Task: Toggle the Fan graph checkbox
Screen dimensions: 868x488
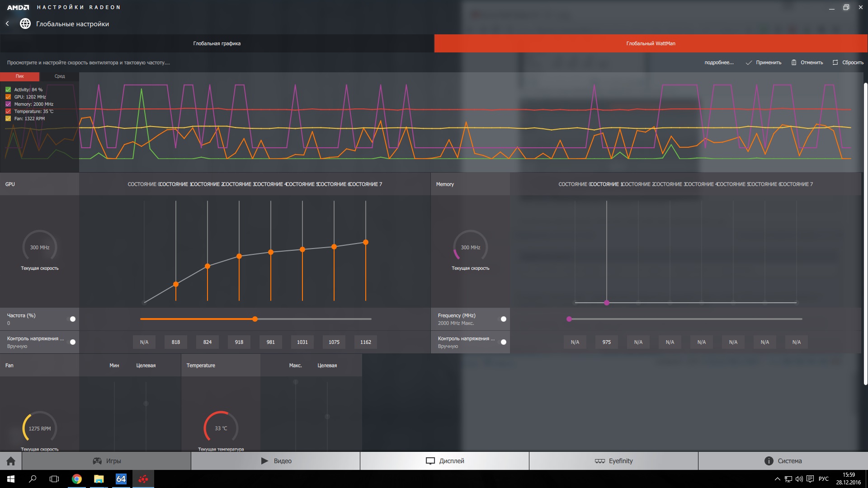Action: (x=8, y=118)
